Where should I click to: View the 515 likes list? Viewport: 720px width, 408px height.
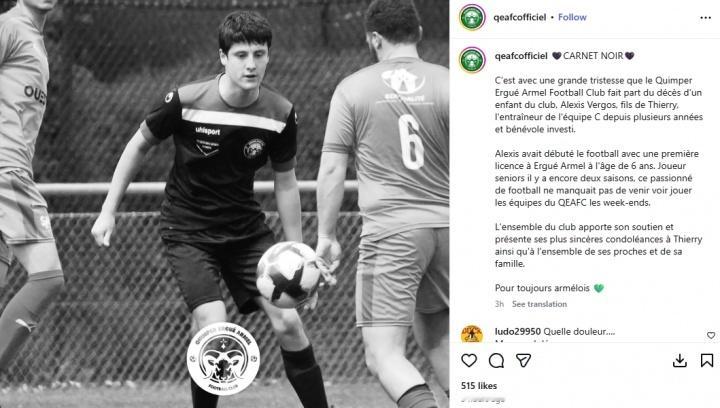[479, 386]
